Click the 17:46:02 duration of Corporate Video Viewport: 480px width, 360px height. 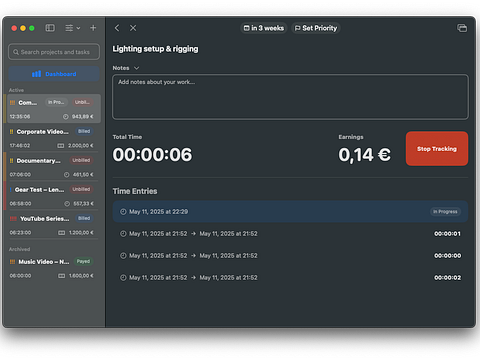click(x=20, y=146)
